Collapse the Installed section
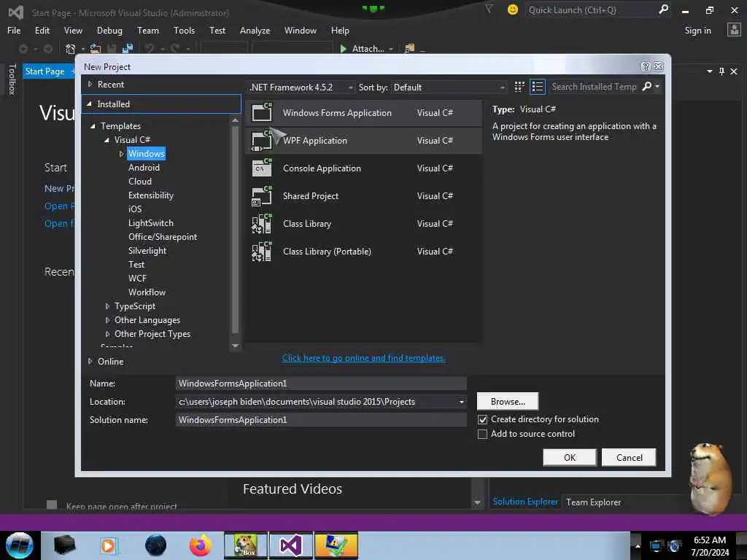747x560 pixels. click(89, 104)
